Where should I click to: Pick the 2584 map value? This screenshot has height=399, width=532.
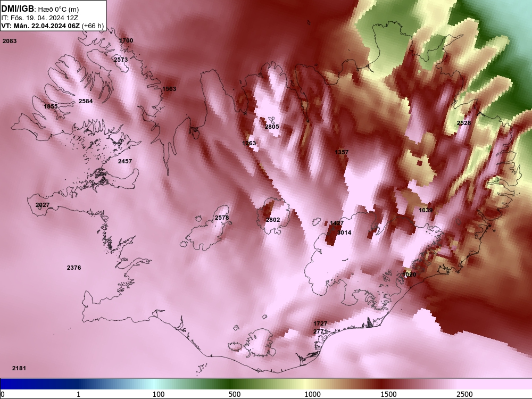point(86,101)
